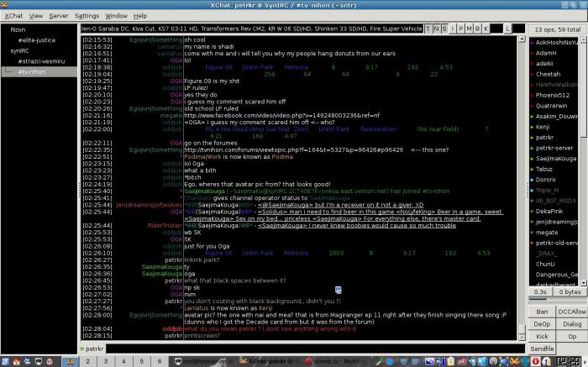Screen dimensions: 588x367
Task: Click the petrkr nickname button beside the input box
Action: point(92,349)
